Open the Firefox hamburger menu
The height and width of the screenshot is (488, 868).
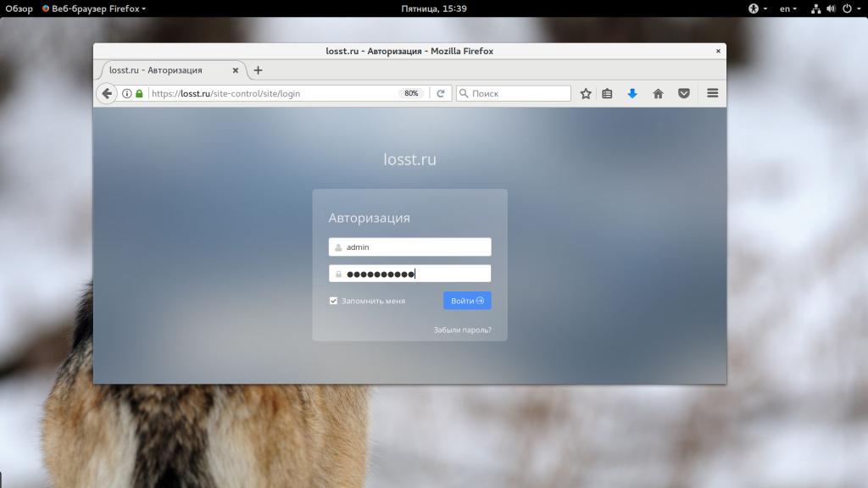point(712,94)
